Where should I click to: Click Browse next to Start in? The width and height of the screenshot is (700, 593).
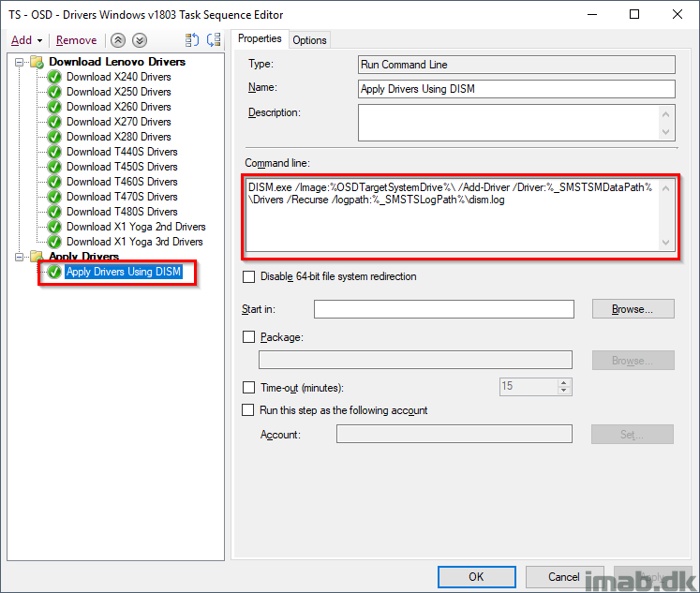point(633,309)
